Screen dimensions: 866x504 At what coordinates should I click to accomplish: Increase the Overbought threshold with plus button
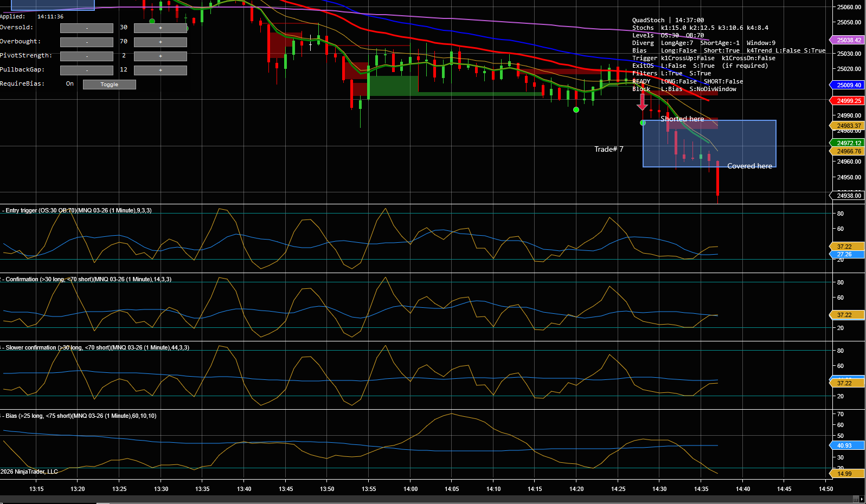161,42
